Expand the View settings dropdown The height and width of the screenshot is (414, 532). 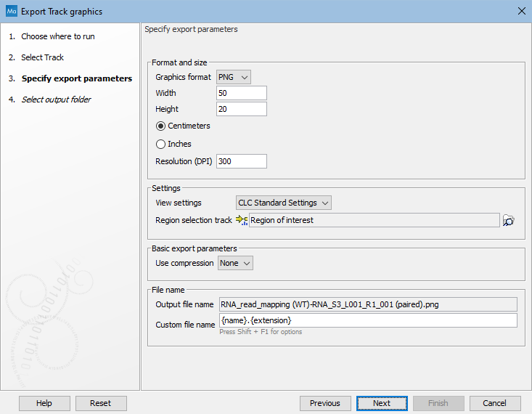(284, 203)
